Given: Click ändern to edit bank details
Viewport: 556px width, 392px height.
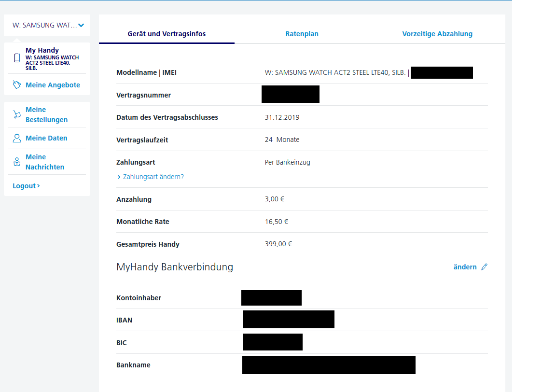Looking at the screenshot, I should (465, 267).
